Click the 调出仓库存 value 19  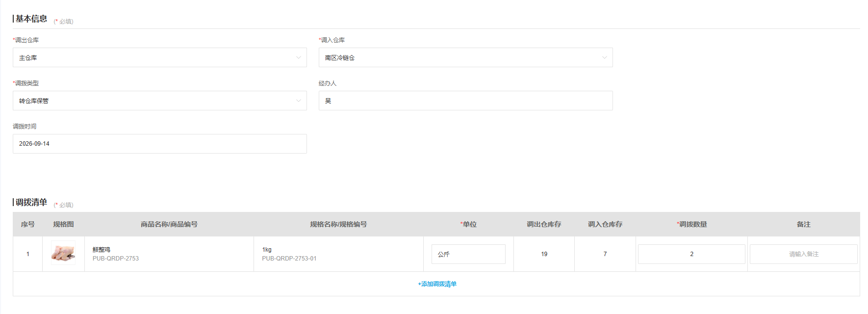point(544,254)
